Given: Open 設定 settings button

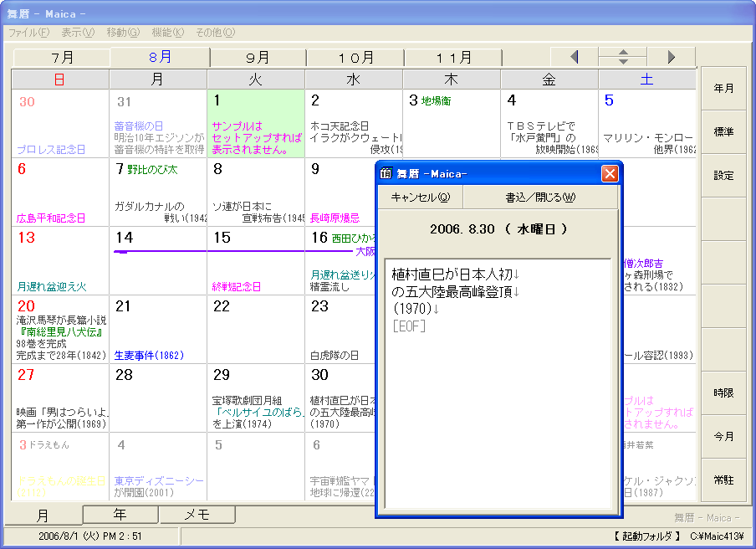Looking at the screenshot, I should 723,176.
